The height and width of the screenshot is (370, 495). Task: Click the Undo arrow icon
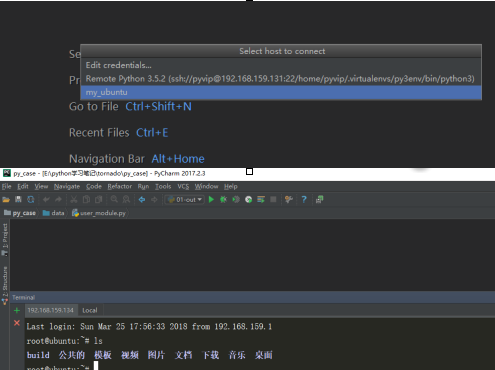(46, 199)
